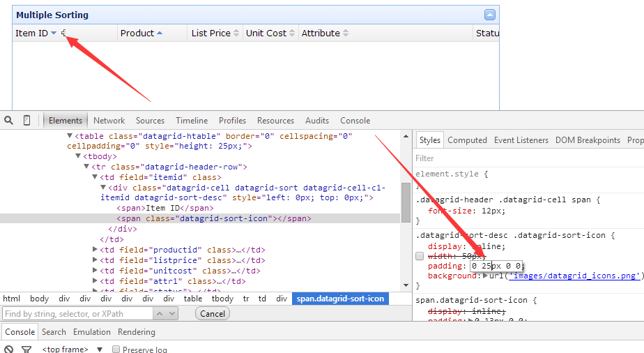Click the List Price sort icon
The width and height of the screenshot is (644, 353).
[236, 33]
